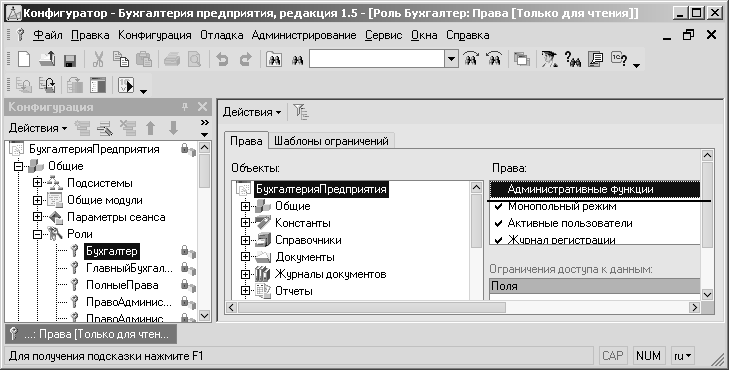Open the Действия dropdown in Конфигурация panel
729x370 pixels.
(x=38, y=128)
